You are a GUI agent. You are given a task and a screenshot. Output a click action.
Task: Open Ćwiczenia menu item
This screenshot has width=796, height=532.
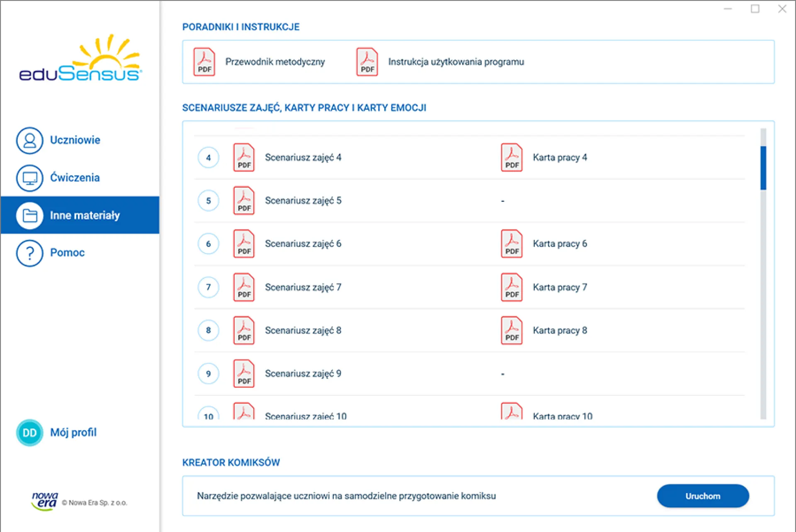[x=75, y=178]
